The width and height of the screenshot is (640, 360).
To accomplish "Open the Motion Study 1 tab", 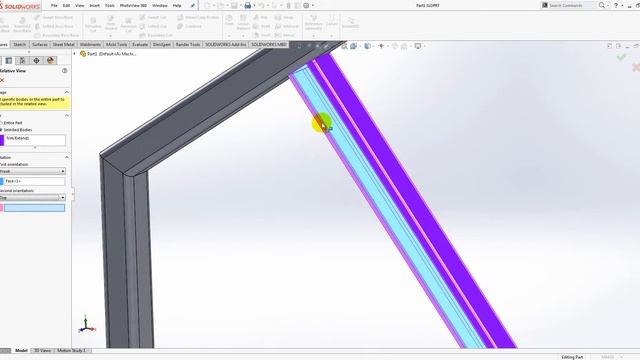I will point(72,351).
